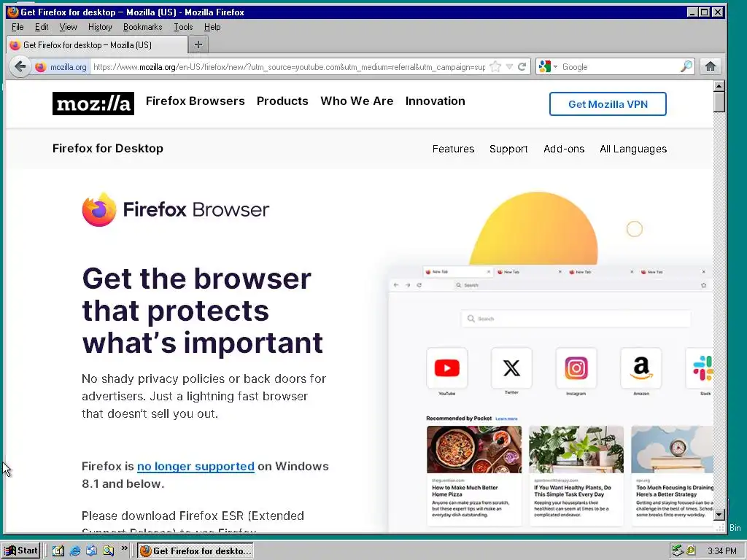Click the clock article thumbnail in preview

point(672,449)
